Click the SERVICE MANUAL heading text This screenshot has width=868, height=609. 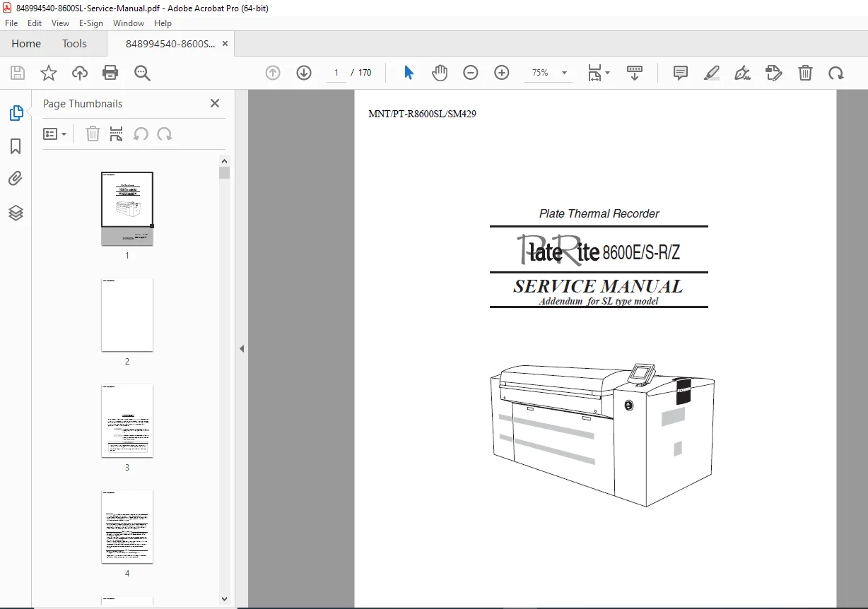[598, 286]
